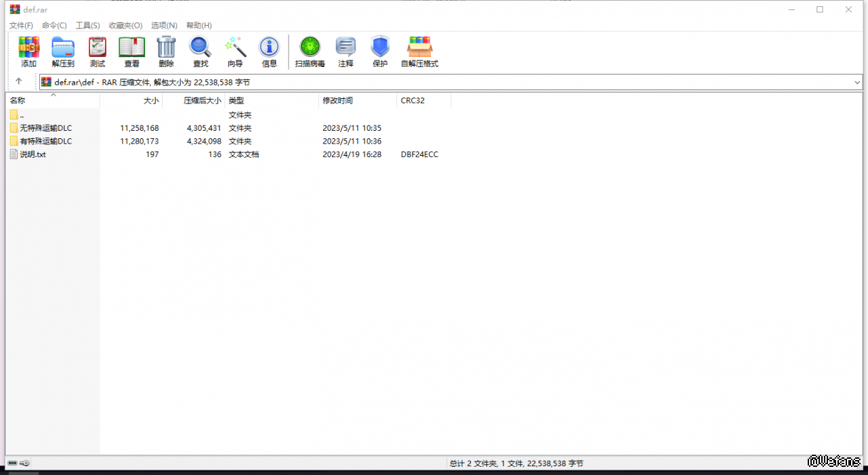The height and width of the screenshot is (475, 868).
Task: Open the 注释 (Comment) tool
Action: (346, 47)
